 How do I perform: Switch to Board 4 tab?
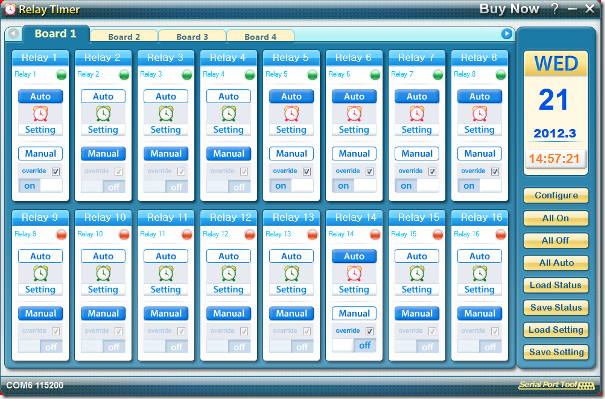260,37
